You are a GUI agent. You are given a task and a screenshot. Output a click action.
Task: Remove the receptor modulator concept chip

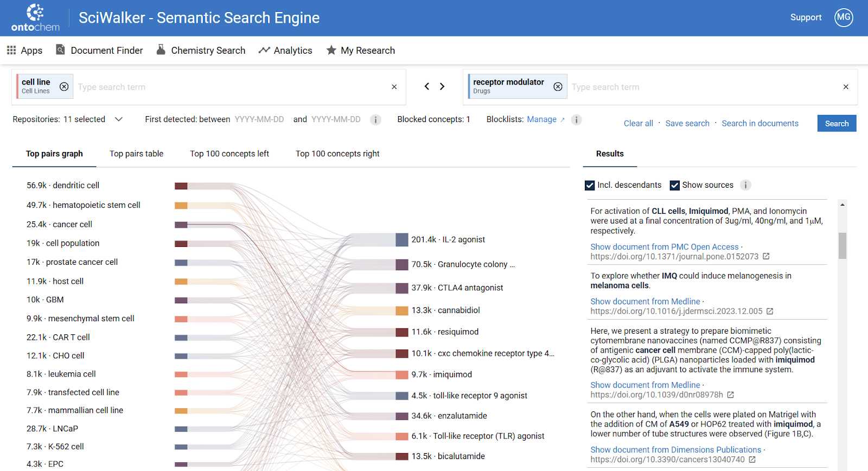pos(558,87)
